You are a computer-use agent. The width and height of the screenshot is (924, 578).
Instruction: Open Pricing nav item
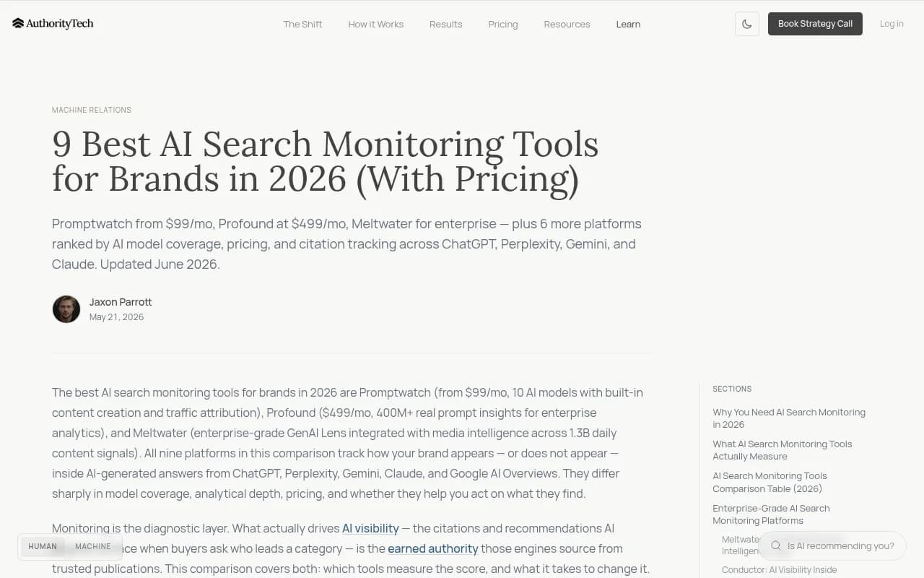click(503, 24)
